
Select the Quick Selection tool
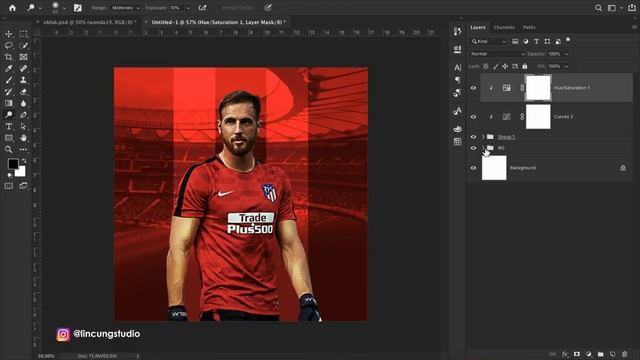(x=23, y=45)
